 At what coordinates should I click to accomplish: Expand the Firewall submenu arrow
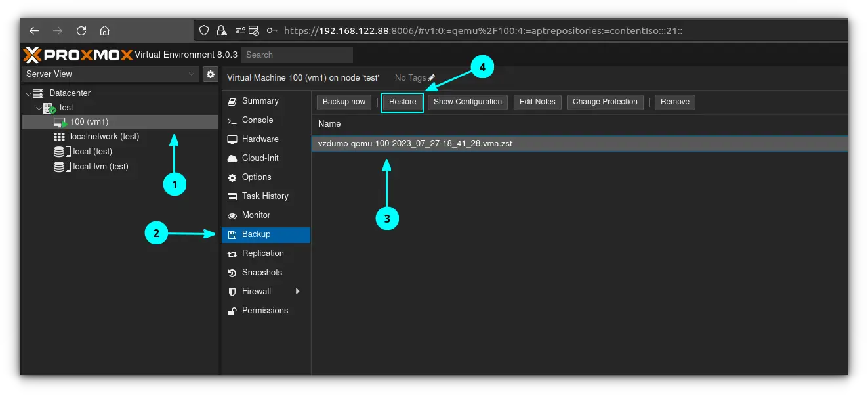pyautogui.click(x=298, y=292)
